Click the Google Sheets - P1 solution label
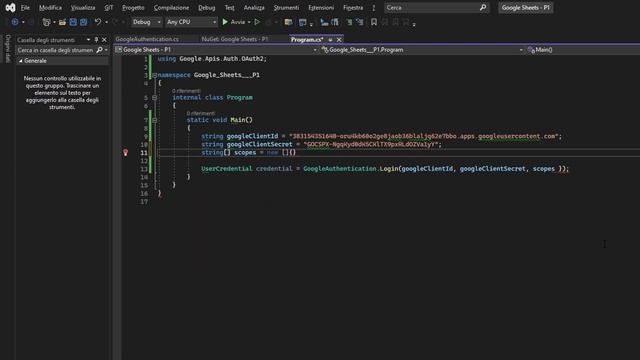 coord(525,8)
